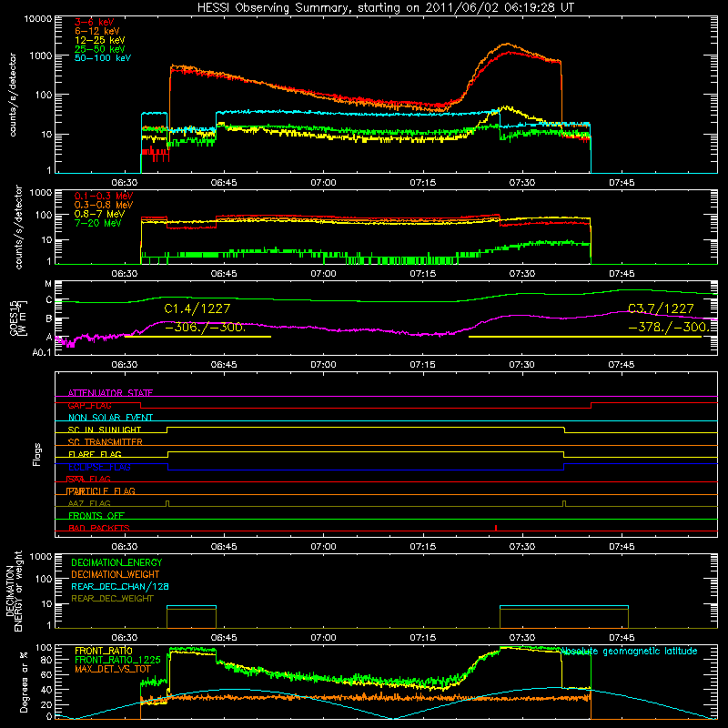728x728 pixels.
Task: Click the plot title 'HESSI Observing Summary'
Action: coord(274,8)
